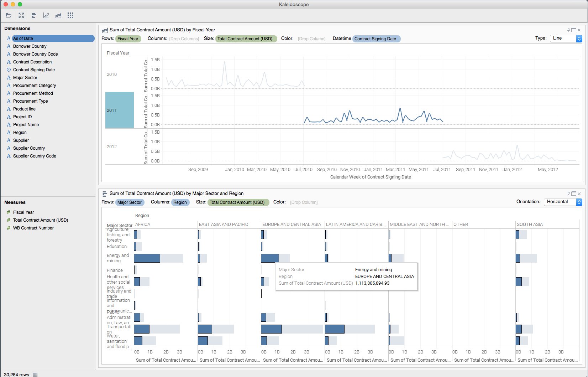The width and height of the screenshot is (588, 377).
Task: Maximize the Fiscal Year line chart panel
Action: click(574, 30)
